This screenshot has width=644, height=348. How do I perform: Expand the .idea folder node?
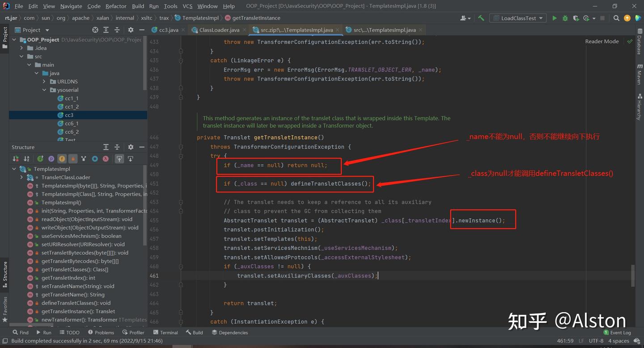pyautogui.click(x=21, y=48)
